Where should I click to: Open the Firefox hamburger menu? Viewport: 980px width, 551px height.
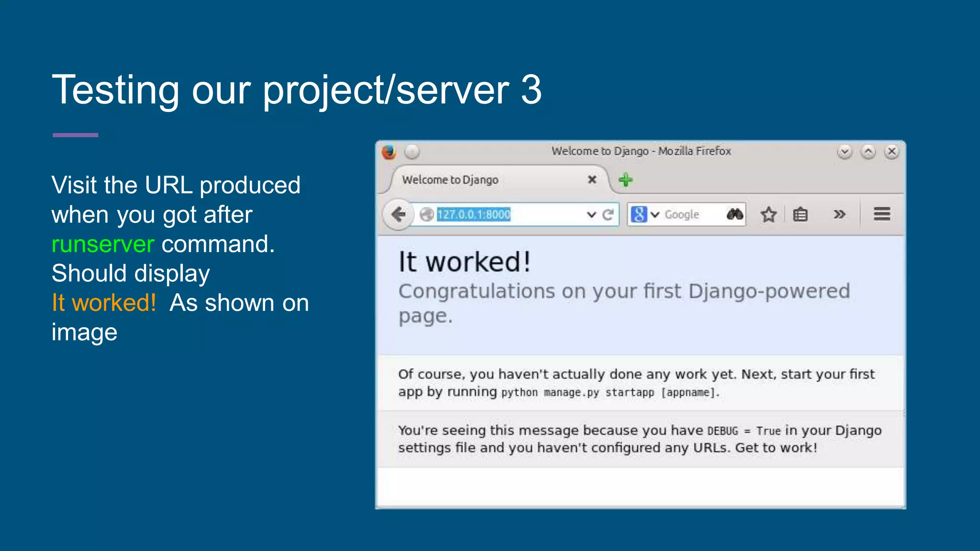pos(882,214)
